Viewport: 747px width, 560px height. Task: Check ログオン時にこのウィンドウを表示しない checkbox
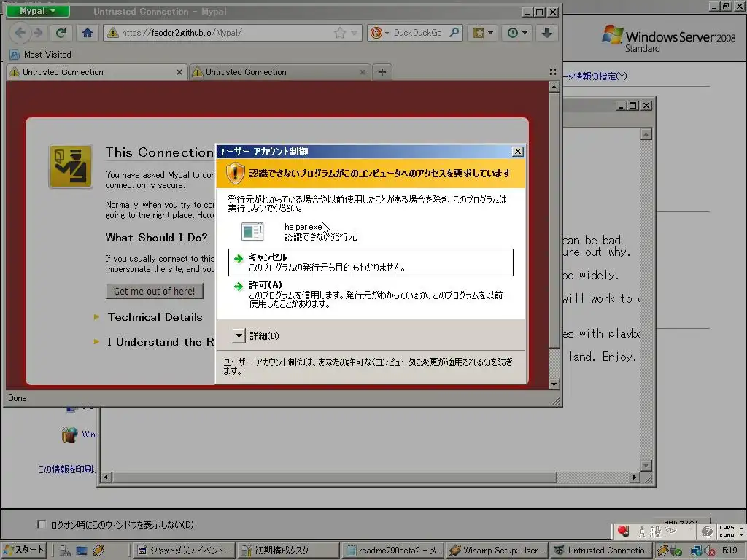(42, 524)
